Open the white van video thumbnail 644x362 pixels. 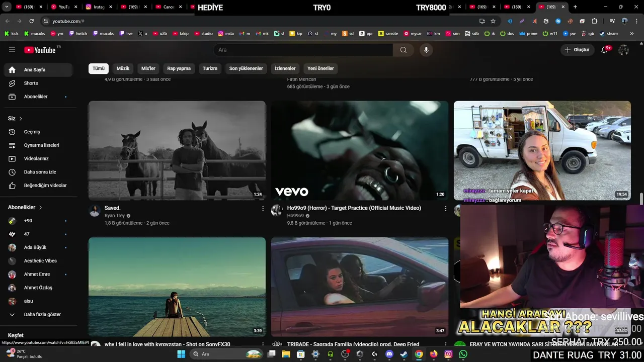[x=542, y=150]
